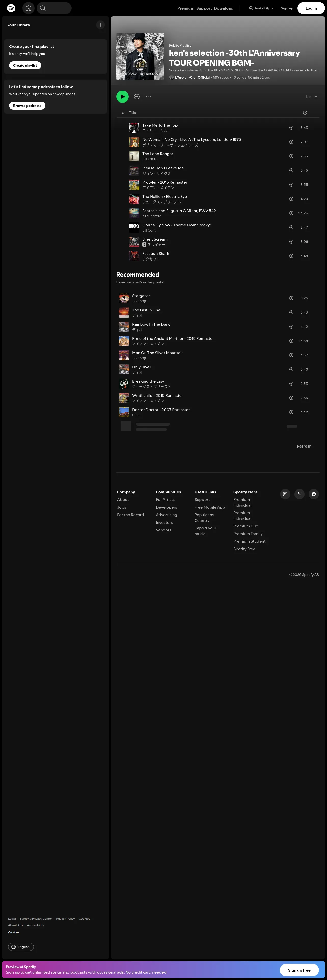Play the ken's selection playlist

tap(122, 97)
